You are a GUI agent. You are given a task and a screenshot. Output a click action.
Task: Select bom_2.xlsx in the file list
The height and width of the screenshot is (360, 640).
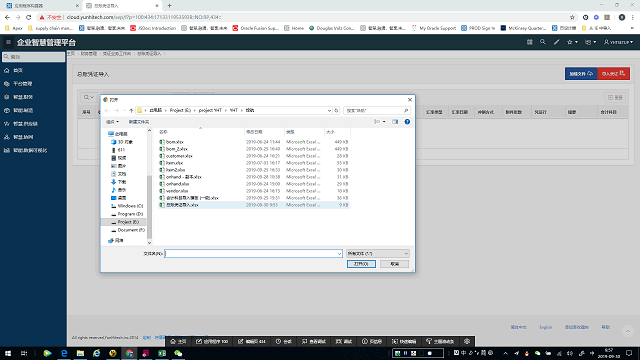[176, 149]
